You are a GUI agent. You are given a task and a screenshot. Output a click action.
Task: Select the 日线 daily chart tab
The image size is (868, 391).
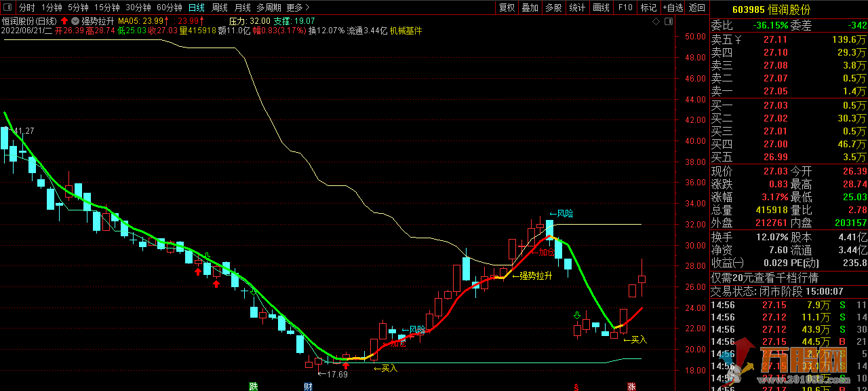point(197,7)
